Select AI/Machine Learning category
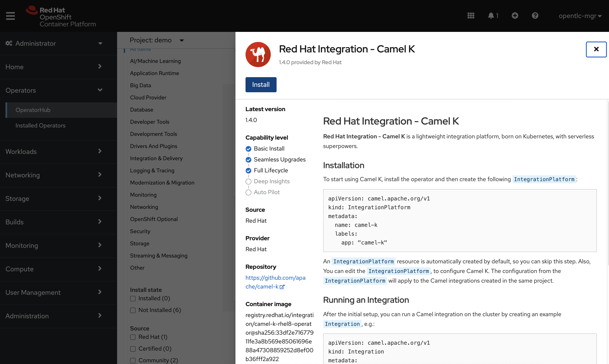609x364 pixels. point(155,61)
